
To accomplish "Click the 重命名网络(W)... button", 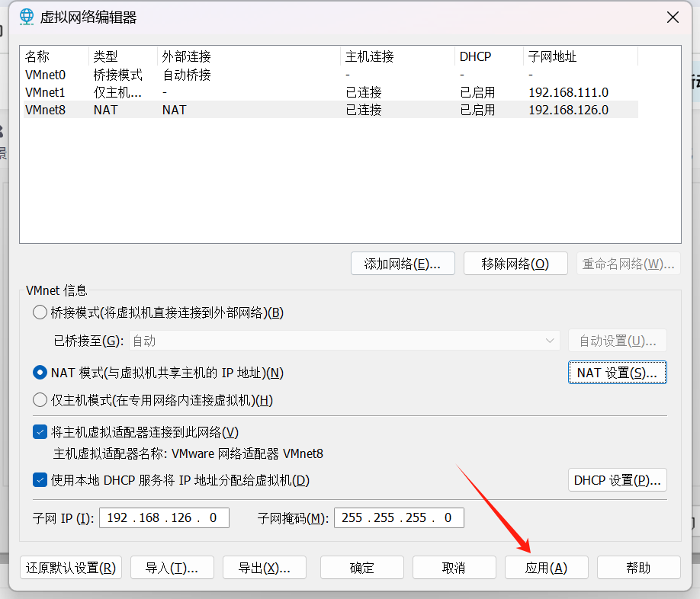I will tap(628, 264).
